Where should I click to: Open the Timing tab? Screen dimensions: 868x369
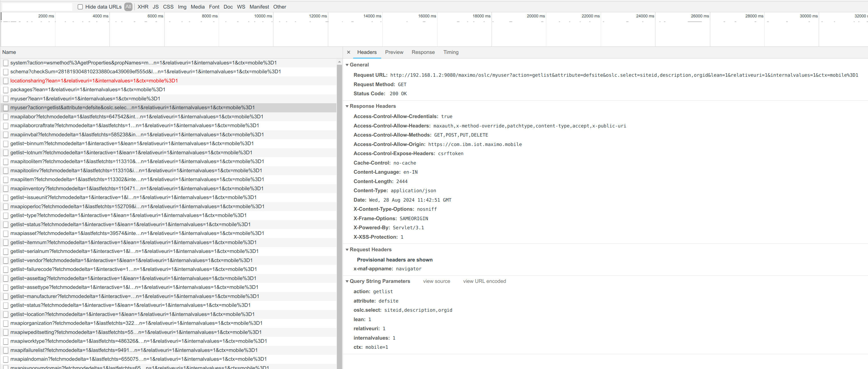(451, 52)
